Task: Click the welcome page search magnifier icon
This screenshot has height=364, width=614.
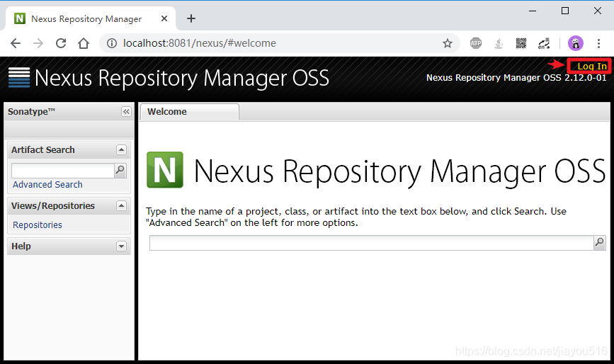Action: (599, 243)
